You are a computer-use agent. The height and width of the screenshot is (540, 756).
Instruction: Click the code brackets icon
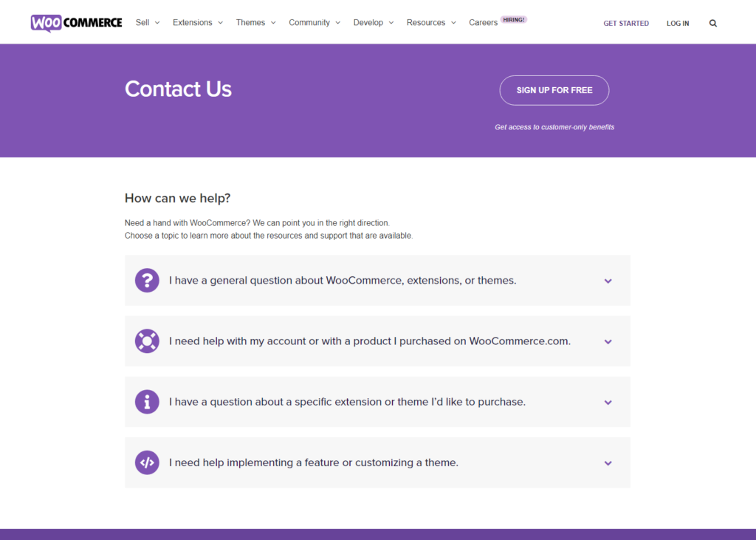click(x=147, y=462)
